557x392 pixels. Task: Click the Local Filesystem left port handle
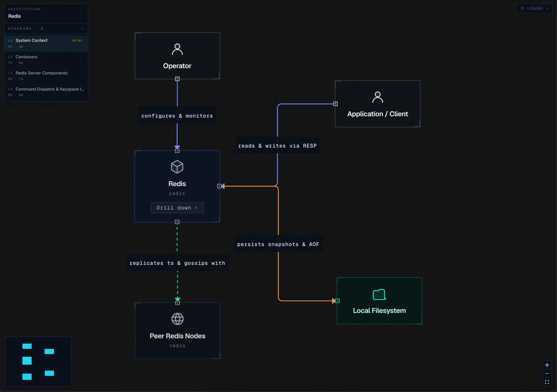click(337, 301)
